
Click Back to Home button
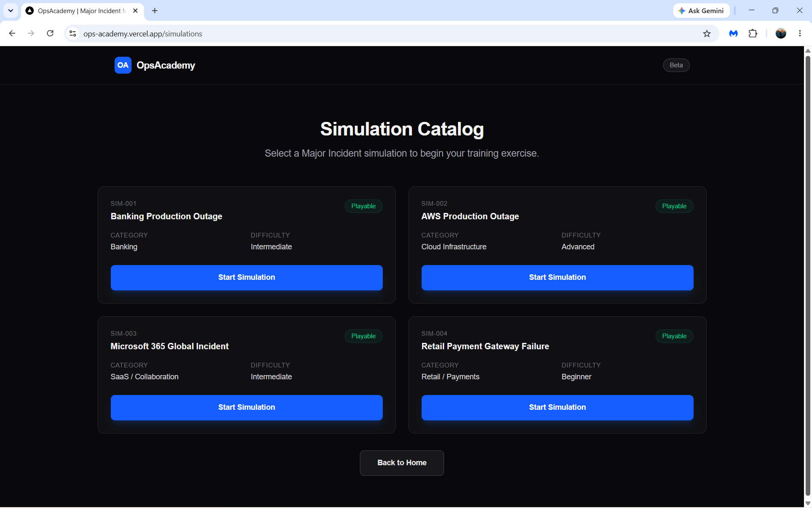pyautogui.click(x=402, y=463)
